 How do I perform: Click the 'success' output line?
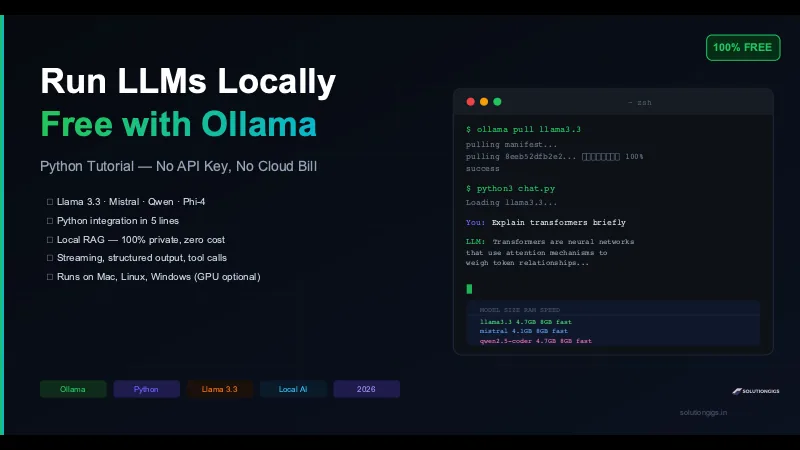483,169
